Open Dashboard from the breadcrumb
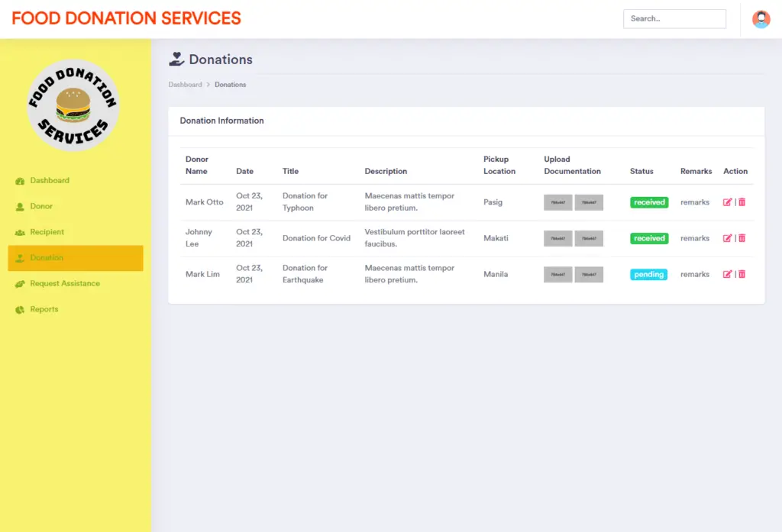Viewport: 782px width, 532px height. [x=185, y=84]
